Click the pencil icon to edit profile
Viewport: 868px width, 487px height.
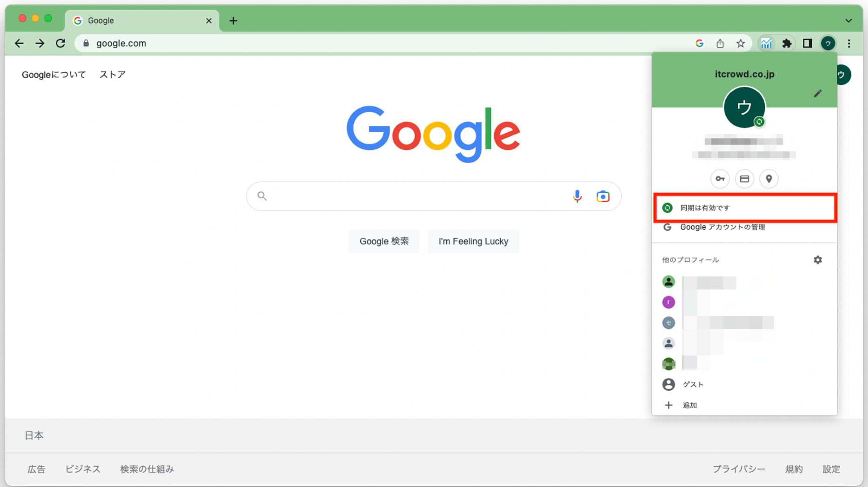[818, 94]
